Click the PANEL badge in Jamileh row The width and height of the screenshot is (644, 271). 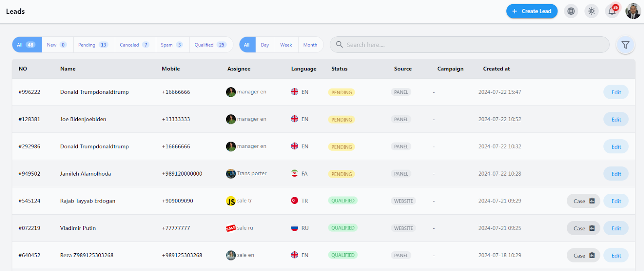click(401, 174)
